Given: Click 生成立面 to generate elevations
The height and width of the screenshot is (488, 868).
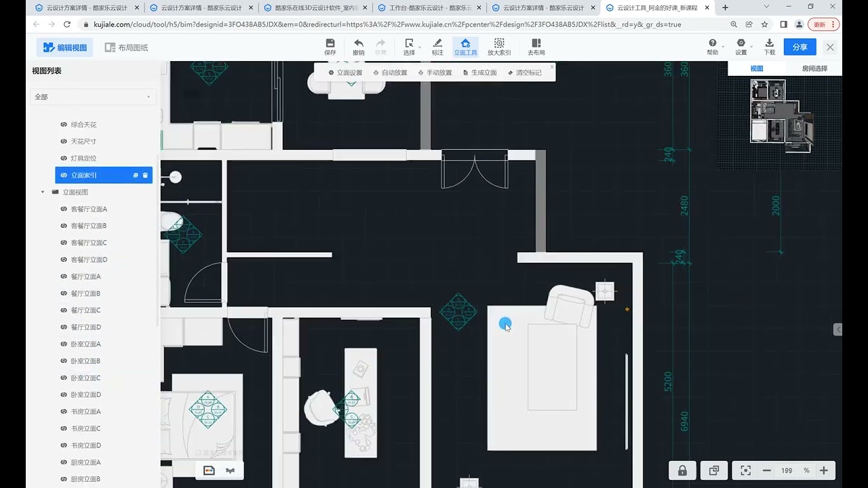Looking at the screenshot, I should pyautogui.click(x=479, y=73).
